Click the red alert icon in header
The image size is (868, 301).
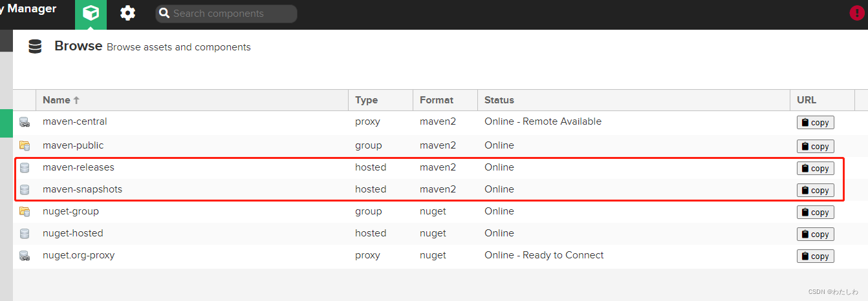coord(857,13)
